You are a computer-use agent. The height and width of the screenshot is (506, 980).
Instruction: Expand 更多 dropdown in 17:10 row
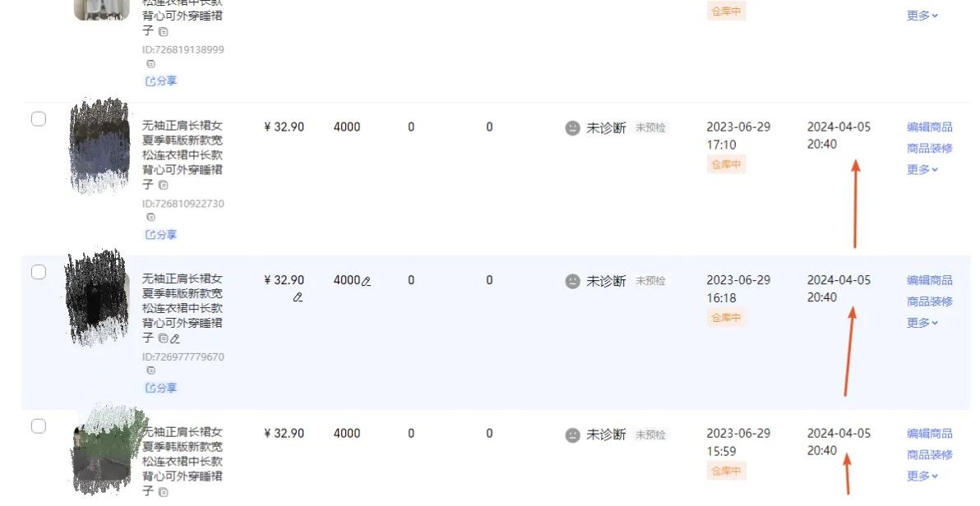coord(922,169)
